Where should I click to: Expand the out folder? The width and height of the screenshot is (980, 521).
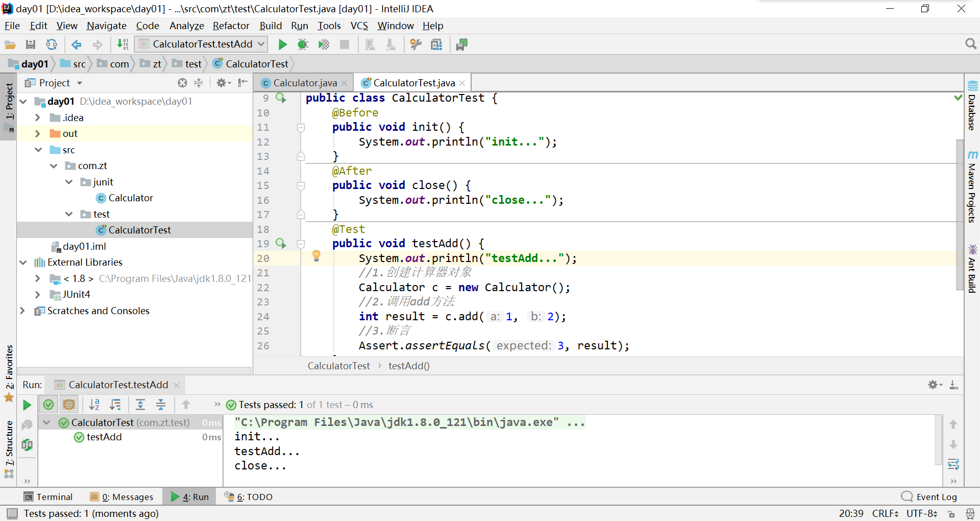coord(38,134)
